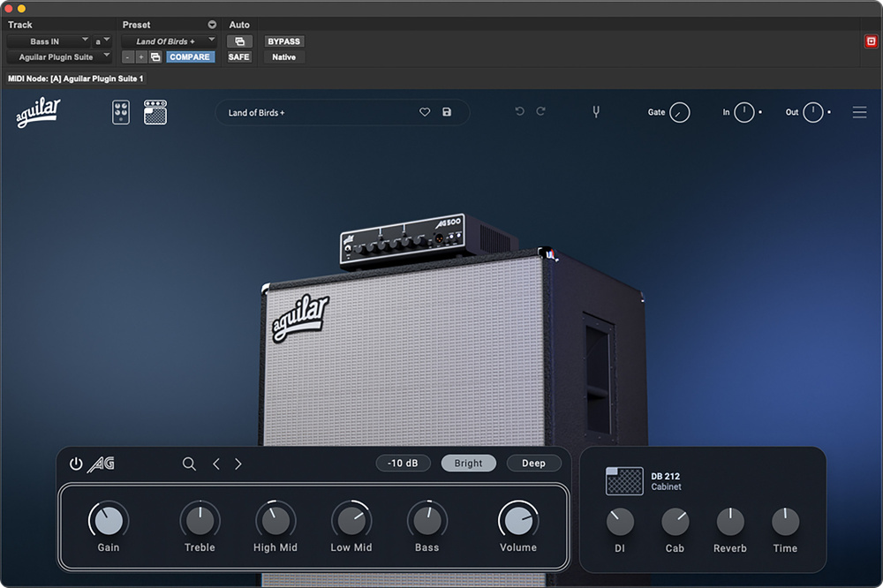Disable the Bright switch
Viewport: 883px width, 588px height.
point(468,463)
